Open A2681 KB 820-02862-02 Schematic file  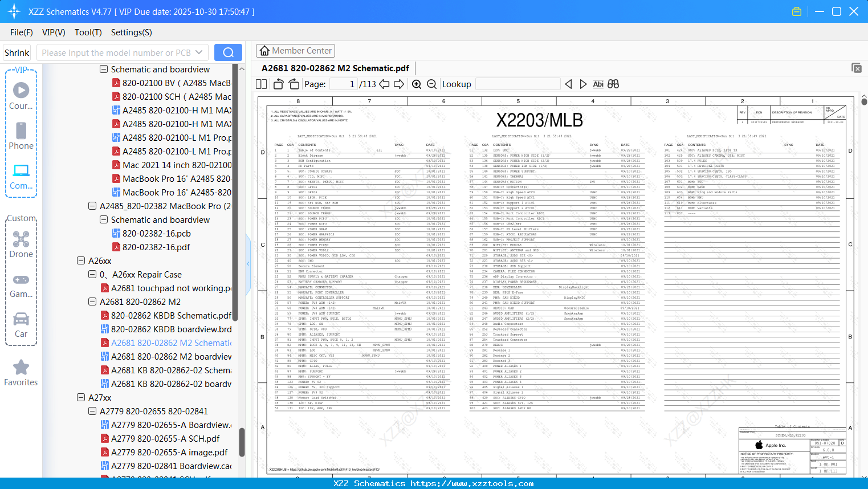(166, 370)
